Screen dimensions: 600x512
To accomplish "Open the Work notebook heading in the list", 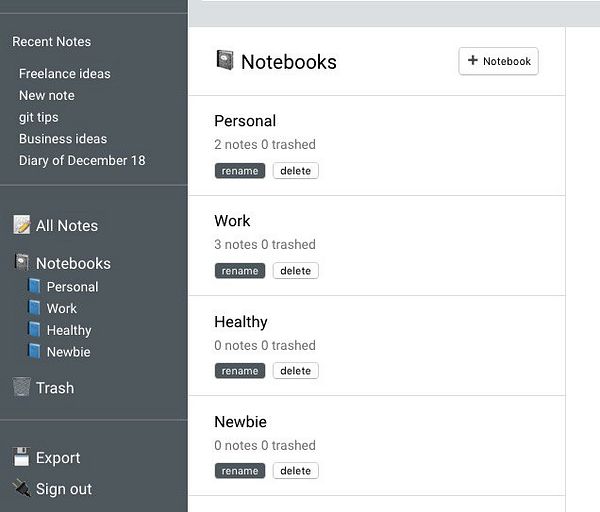I will tap(232, 221).
